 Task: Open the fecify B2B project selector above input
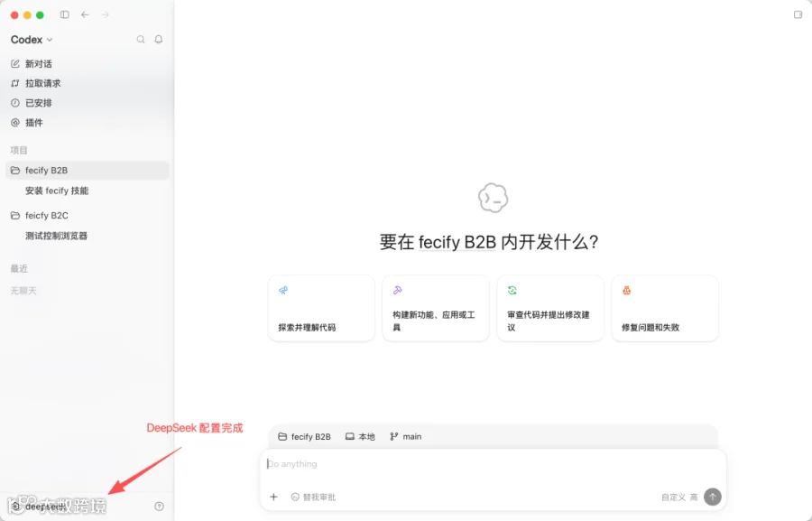pyautogui.click(x=305, y=437)
